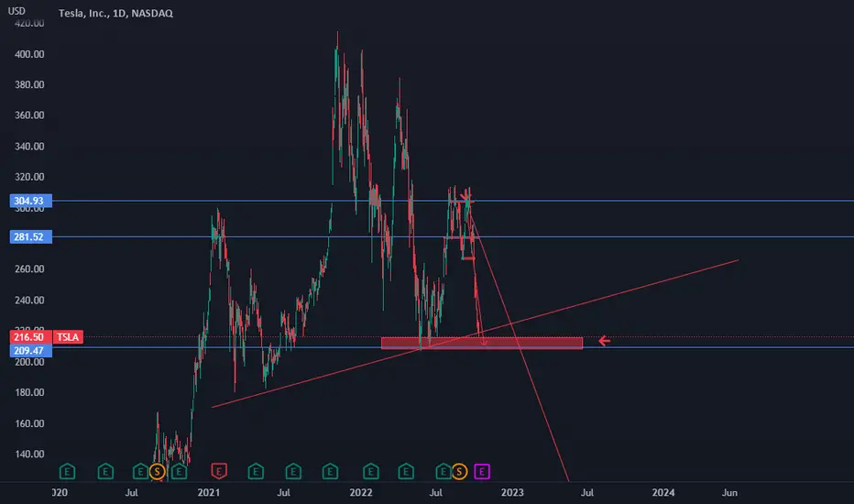Click the 160.00 price axis value

(x=29, y=423)
